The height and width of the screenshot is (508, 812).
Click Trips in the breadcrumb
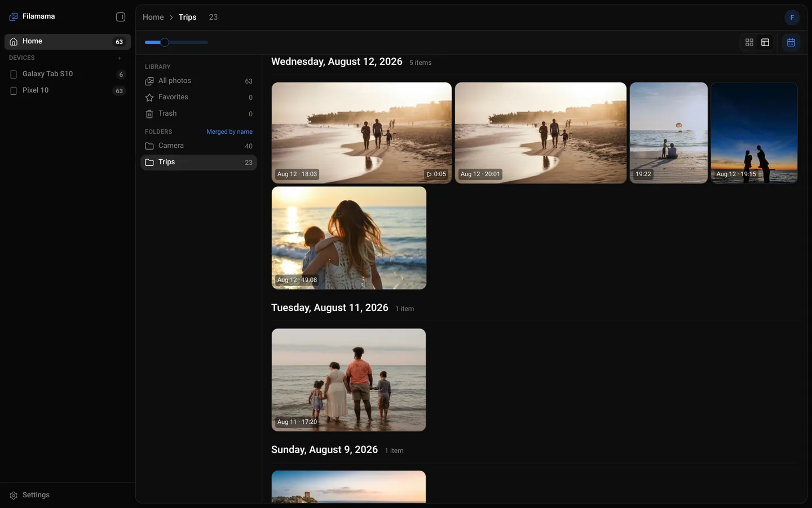pos(187,17)
